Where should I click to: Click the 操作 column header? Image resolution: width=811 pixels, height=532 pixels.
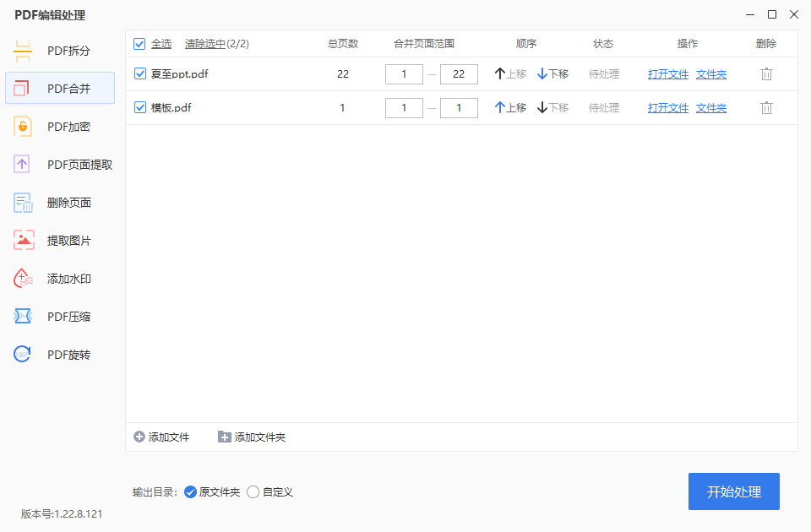point(688,43)
